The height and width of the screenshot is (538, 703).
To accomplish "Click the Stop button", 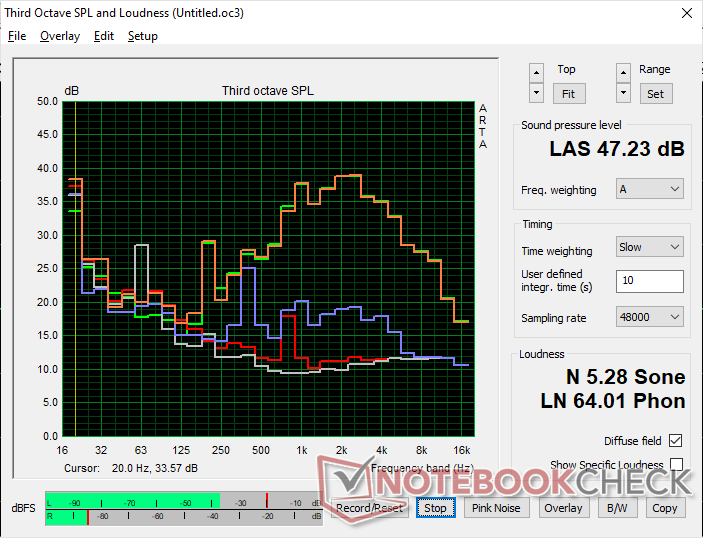I will tap(435, 508).
